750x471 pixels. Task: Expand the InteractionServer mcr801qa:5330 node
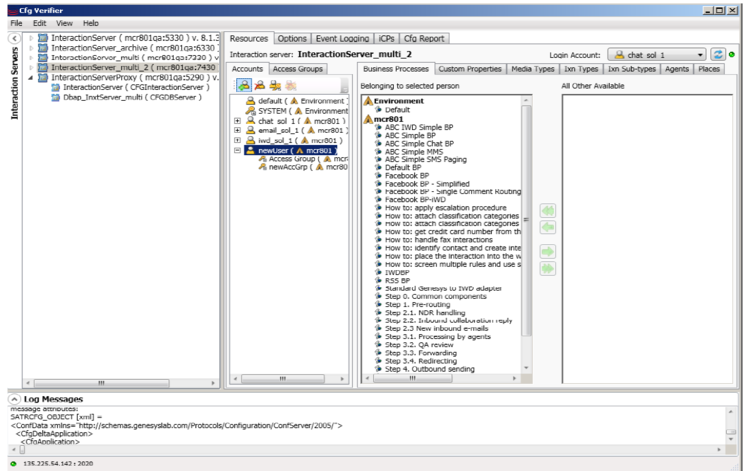31,38
